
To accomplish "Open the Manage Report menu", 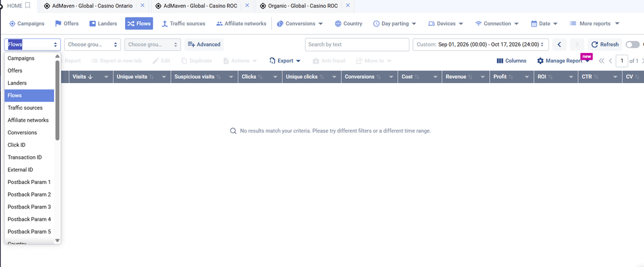I will click(563, 60).
